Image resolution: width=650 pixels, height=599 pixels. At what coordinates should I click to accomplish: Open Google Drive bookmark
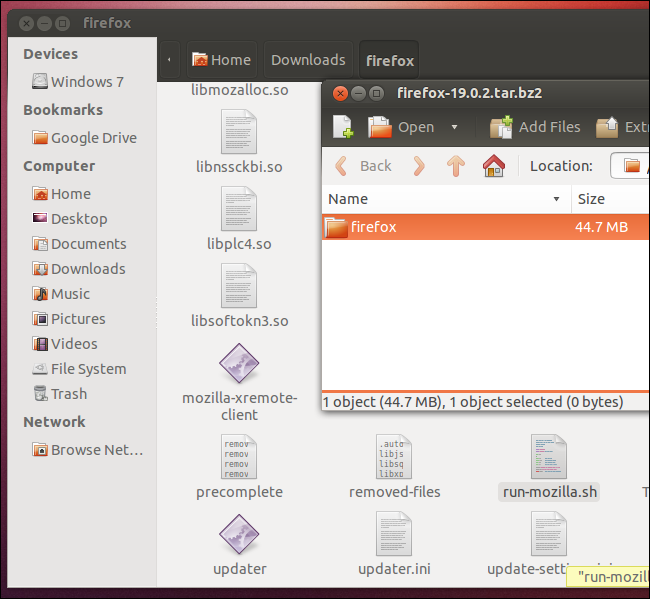click(85, 138)
